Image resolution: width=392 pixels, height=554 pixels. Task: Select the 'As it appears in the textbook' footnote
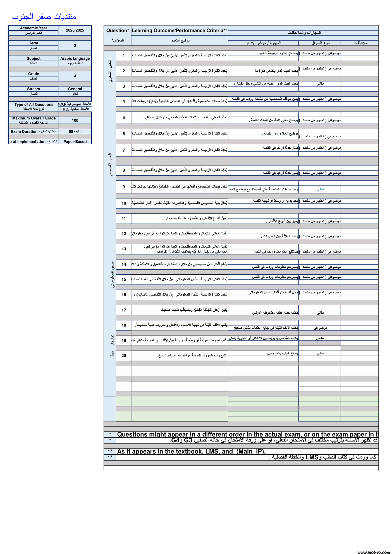point(191,452)
